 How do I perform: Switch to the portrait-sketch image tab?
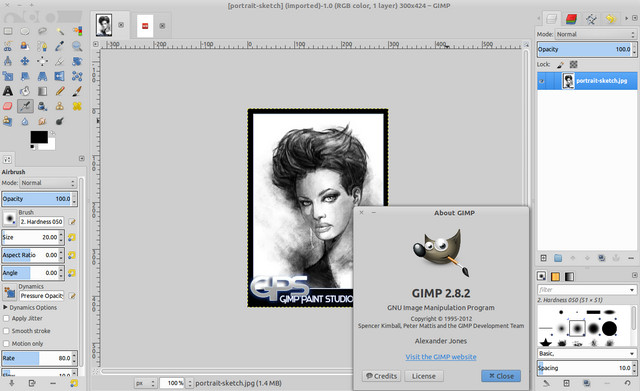(104, 25)
